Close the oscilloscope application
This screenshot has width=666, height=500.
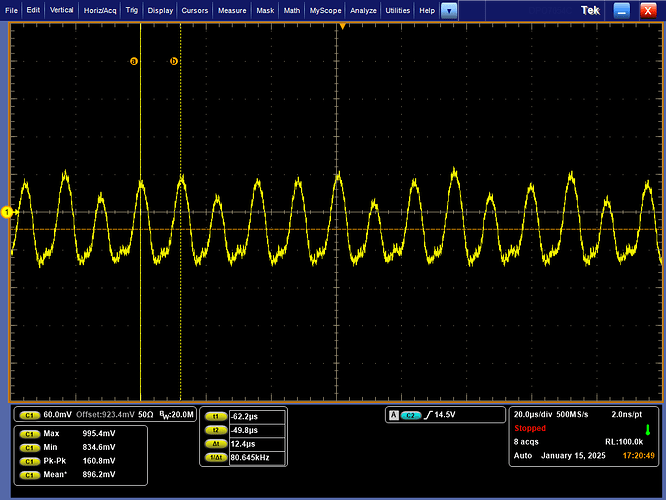coord(648,11)
